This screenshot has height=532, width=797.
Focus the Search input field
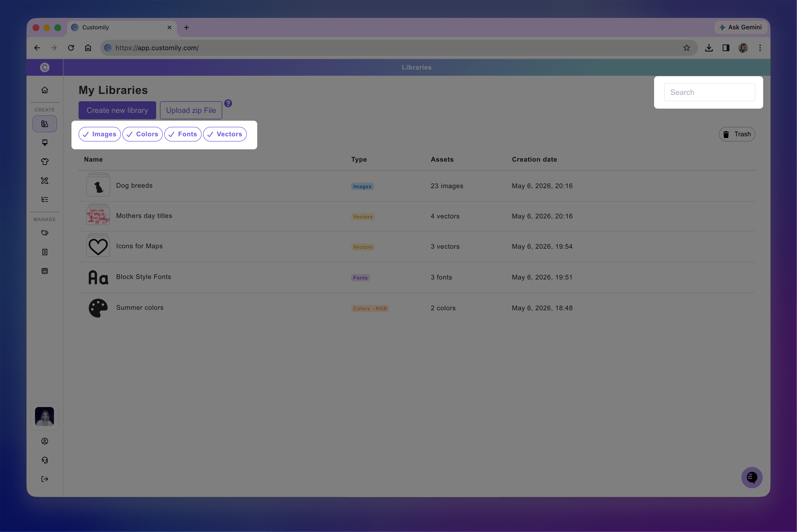pos(709,92)
